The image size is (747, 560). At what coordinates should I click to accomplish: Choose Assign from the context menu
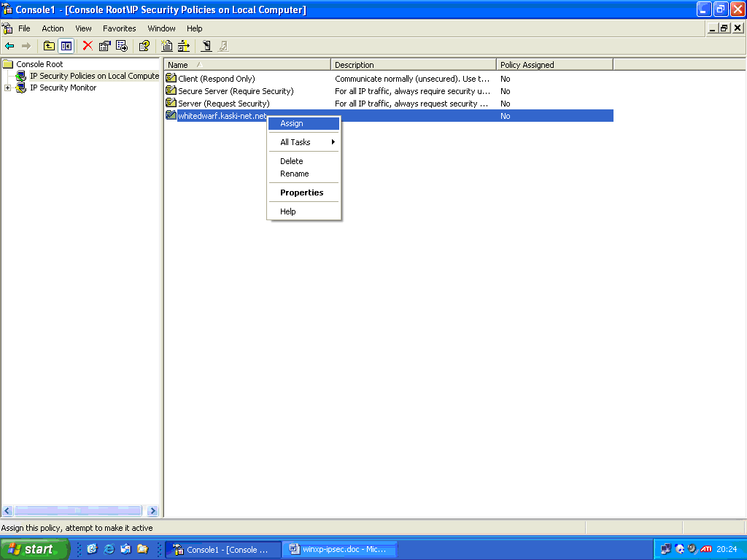pos(304,123)
